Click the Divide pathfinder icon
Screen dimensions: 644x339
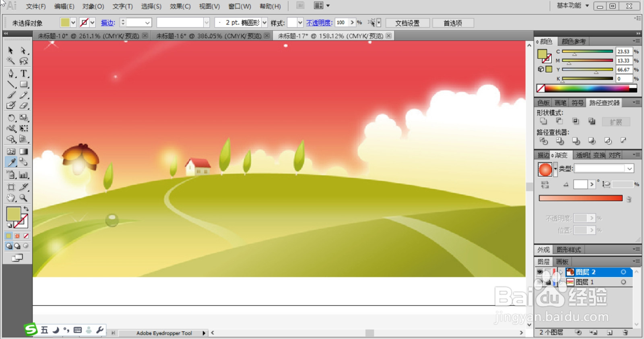(543, 141)
